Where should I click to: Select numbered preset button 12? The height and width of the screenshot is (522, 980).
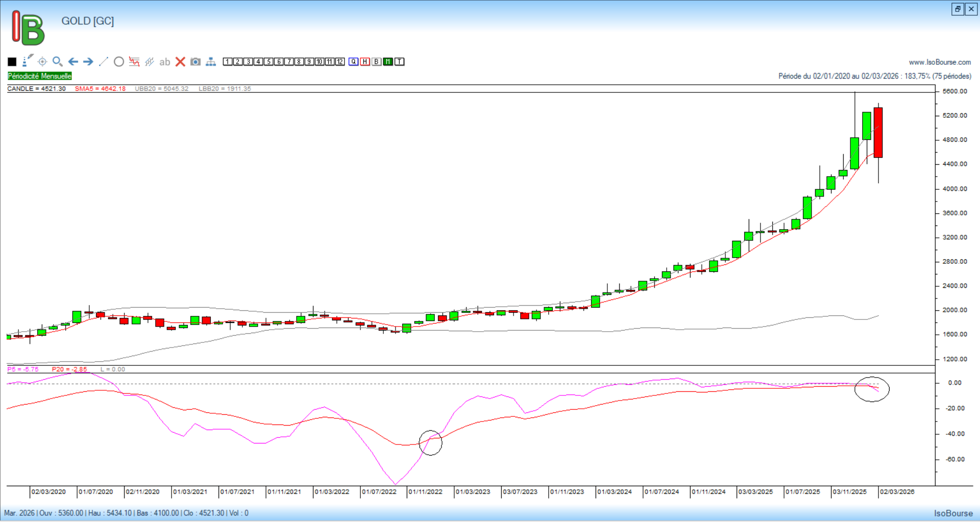pyautogui.click(x=340, y=62)
